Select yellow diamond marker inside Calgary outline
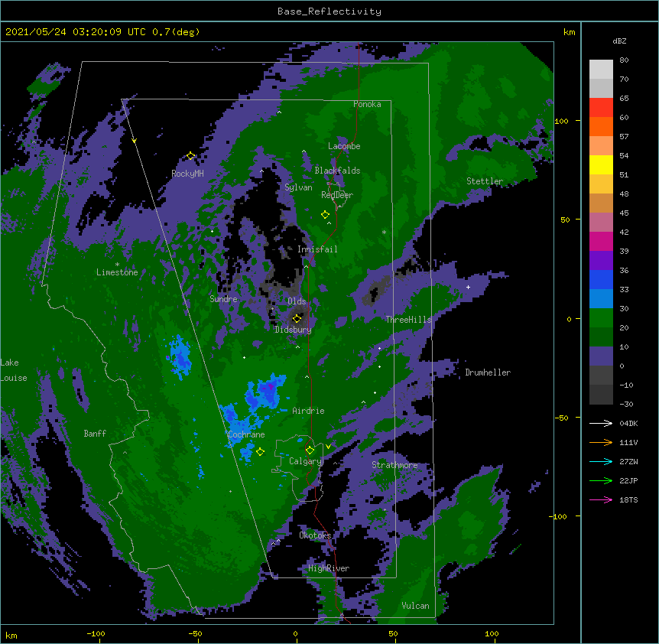The image size is (659, 644). point(310,450)
